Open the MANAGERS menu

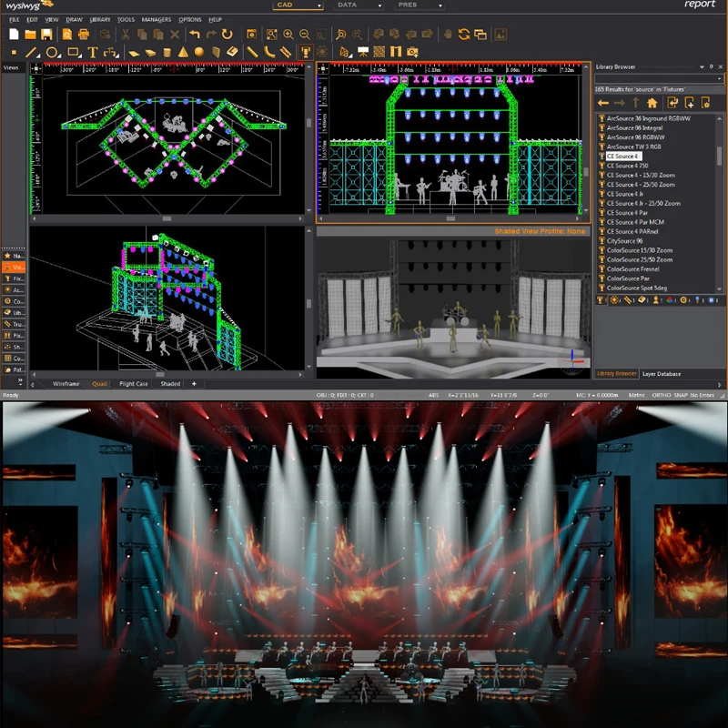tap(157, 19)
